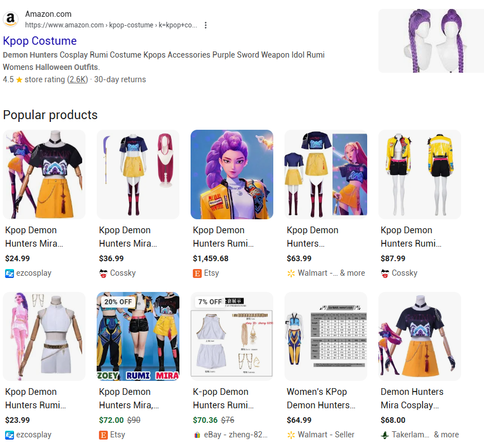Click the Etsy icon under the $1,459.68 product
This screenshot has width=484, height=448.
coord(197,273)
